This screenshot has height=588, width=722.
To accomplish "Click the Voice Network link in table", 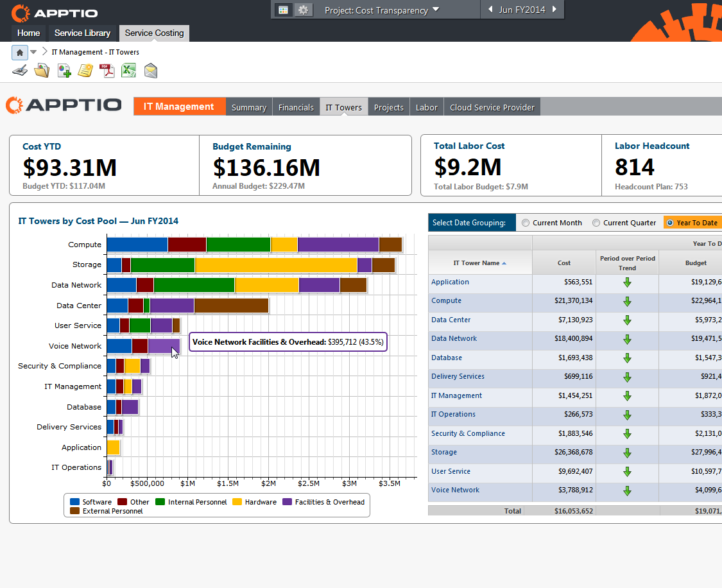I will [x=455, y=490].
